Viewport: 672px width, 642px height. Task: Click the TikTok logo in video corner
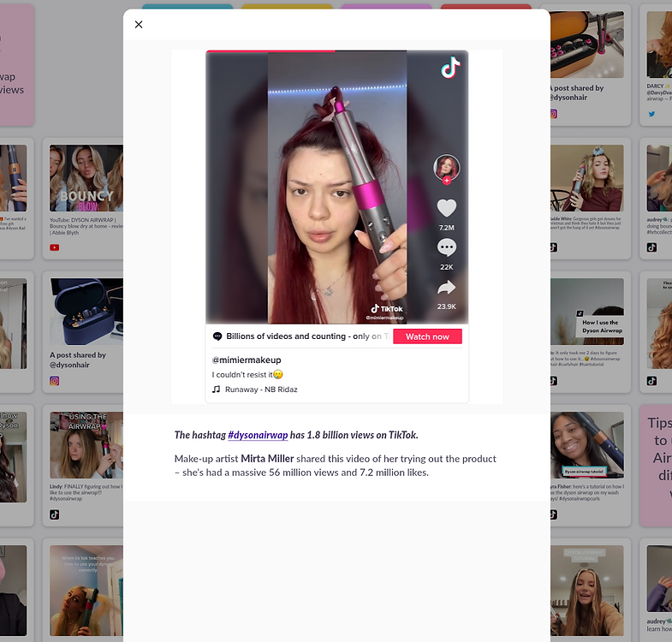[x=450, y=68]
